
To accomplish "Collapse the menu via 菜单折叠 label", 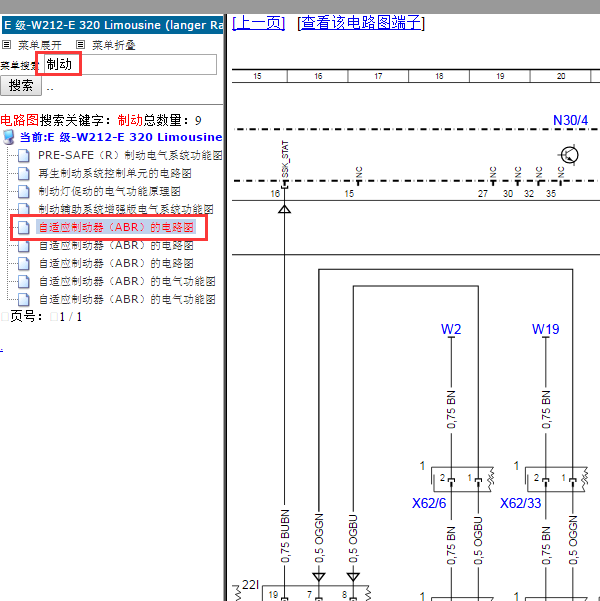I will point(113,45).
